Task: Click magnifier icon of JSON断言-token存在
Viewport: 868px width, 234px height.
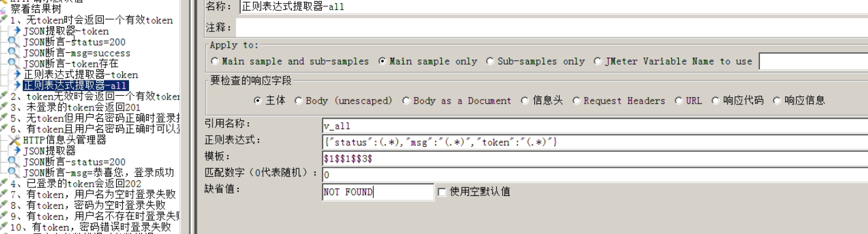Action: click(x=13, y=63)
